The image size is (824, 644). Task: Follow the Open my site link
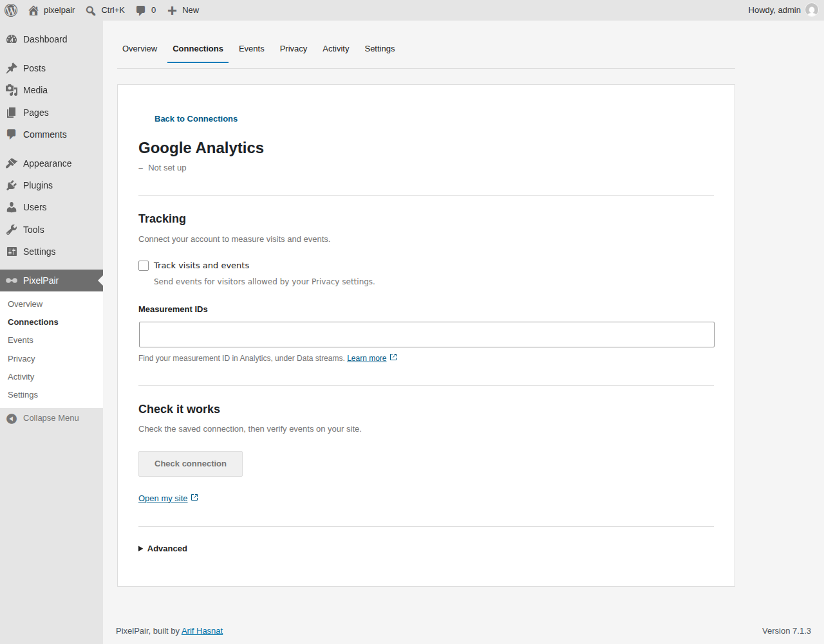click(x=163, y=499)
